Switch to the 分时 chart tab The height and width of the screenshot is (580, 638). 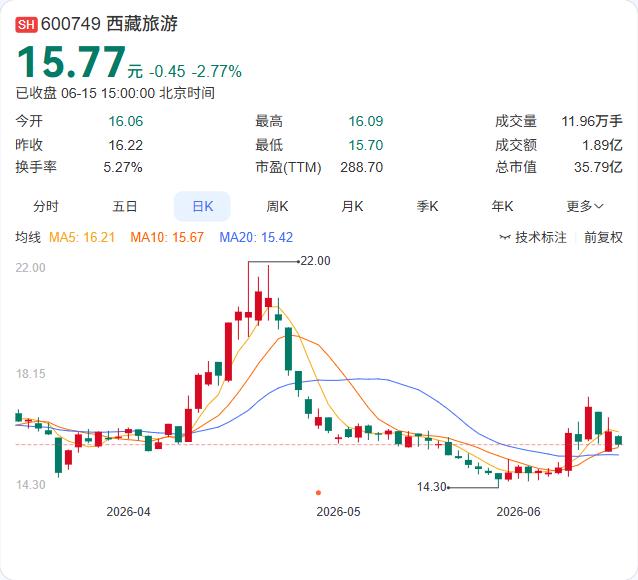46,206
